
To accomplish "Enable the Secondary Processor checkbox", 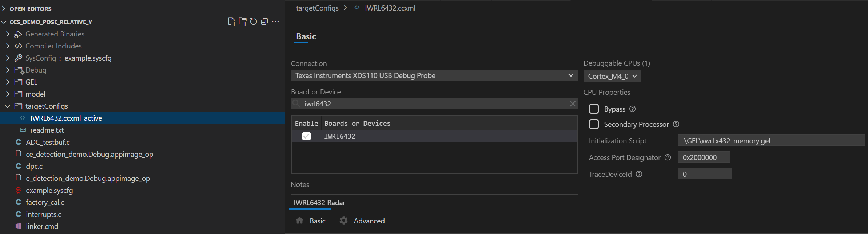I will point(594,124).
